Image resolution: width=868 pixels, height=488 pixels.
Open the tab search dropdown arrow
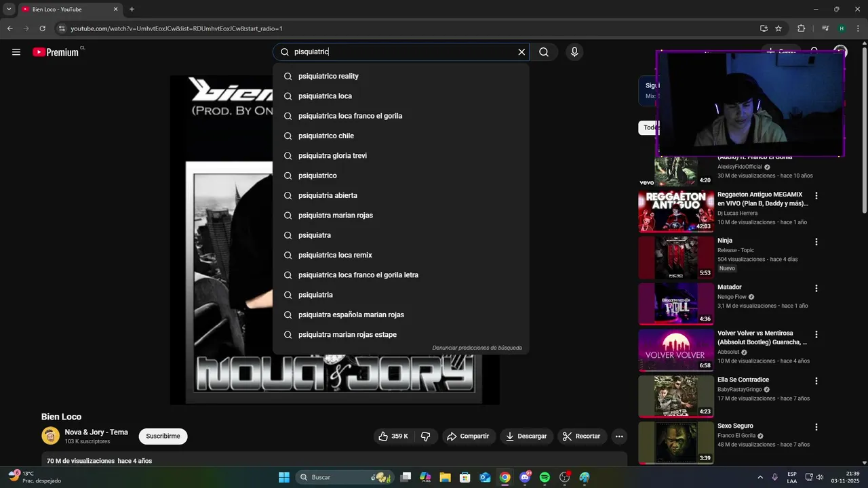click(x=9, y=9)
